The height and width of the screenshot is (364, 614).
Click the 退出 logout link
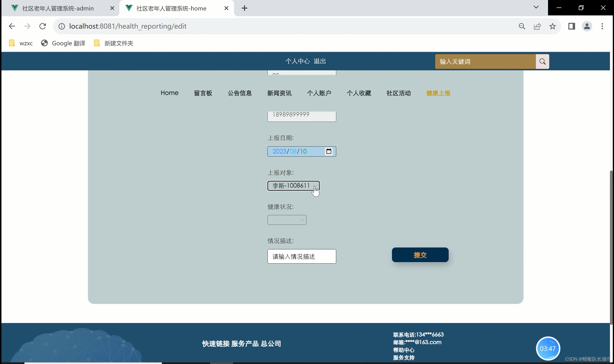320,61
